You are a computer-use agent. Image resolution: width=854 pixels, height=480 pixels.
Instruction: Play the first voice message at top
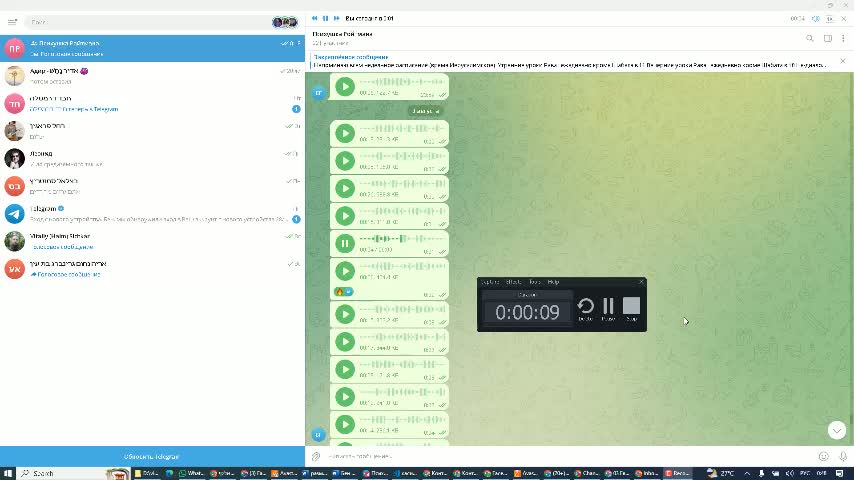pyautogui.click(x=345, y=87)
